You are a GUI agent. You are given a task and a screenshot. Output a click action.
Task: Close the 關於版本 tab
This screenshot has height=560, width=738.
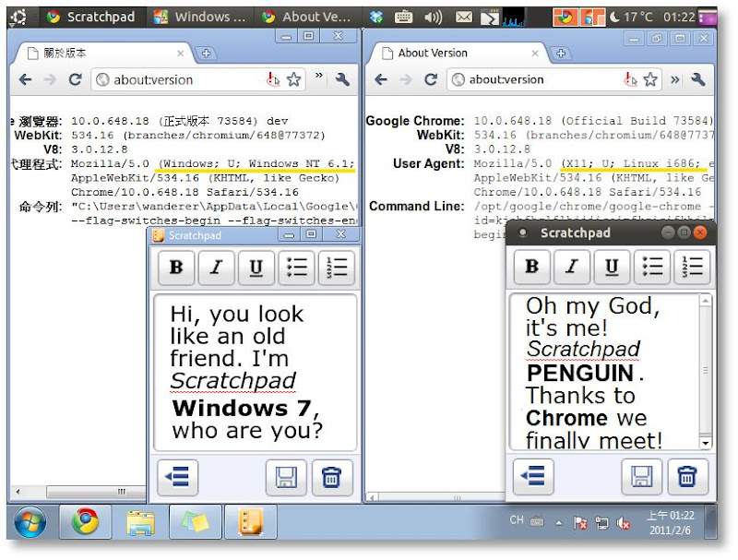pyautogui.click(x=180, y=54)
